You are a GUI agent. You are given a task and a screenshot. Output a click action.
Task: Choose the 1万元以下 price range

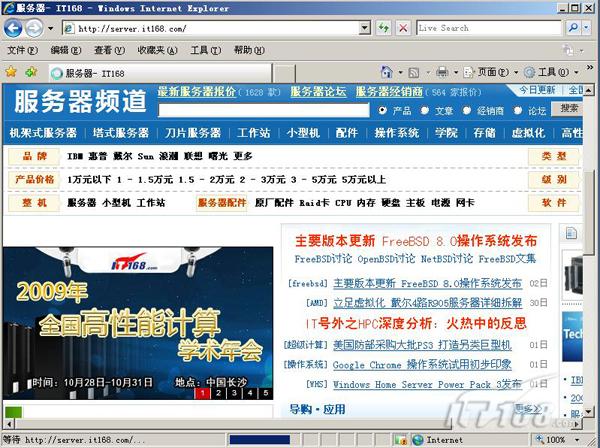[x=89, y=179]
